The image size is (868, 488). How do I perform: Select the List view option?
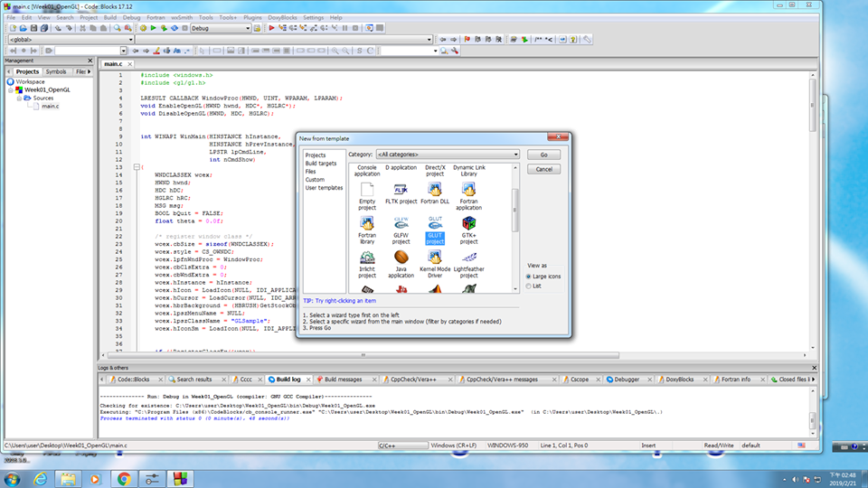point(533,286)
